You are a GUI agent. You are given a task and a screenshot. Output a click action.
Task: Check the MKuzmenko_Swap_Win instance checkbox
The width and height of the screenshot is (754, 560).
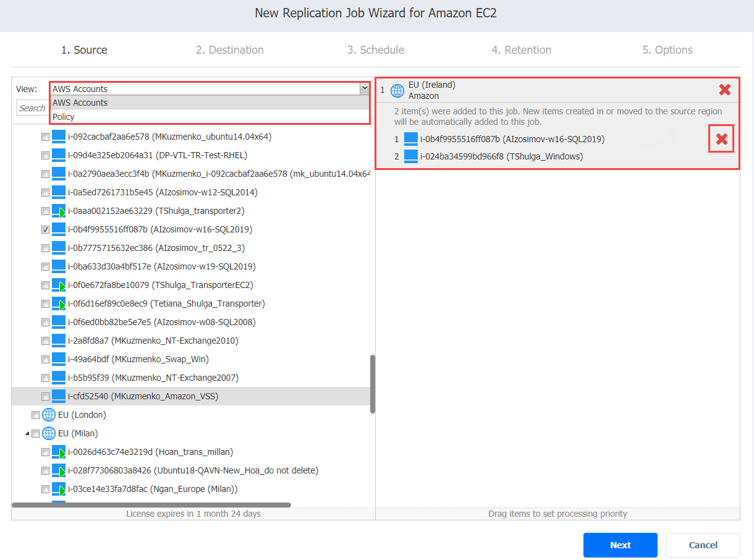click(x=45, y=359)
